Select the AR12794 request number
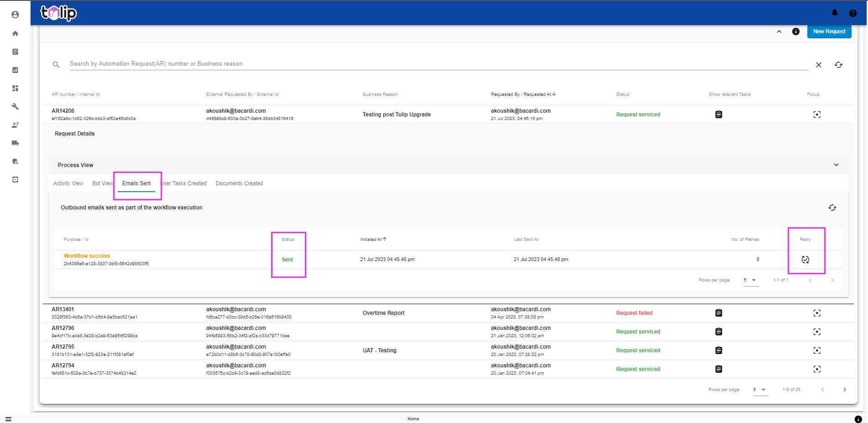This screenshot has height=423, width=868. coord(63,366)
